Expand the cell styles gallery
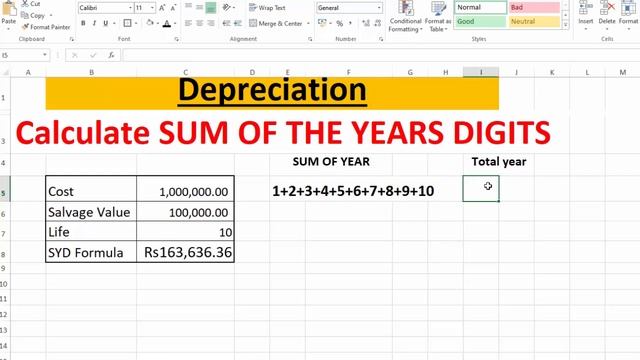Viewport: 640px width, 360px height. (566, 25)
